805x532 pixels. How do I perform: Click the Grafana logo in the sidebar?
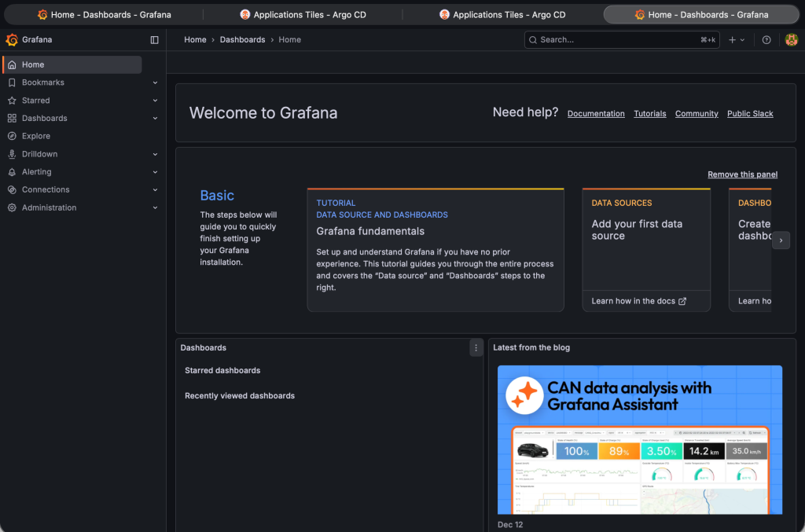[11, 39]
